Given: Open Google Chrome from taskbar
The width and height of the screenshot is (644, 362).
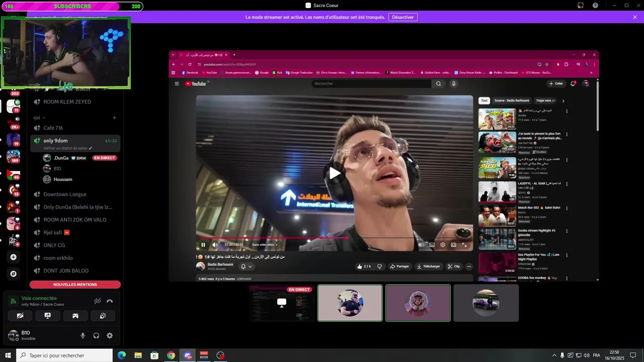Looking at the screenshot, I should coord(171,355).
